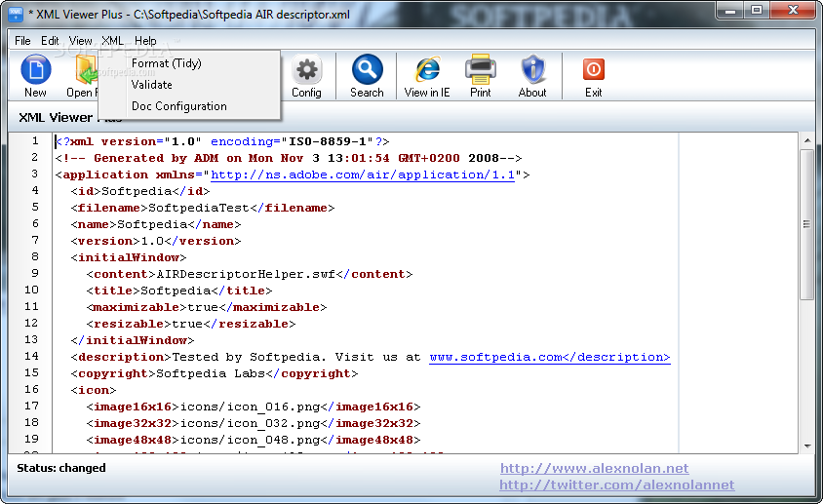
Task: Click the xml version declaration line
Action: (x=222, y=141)
